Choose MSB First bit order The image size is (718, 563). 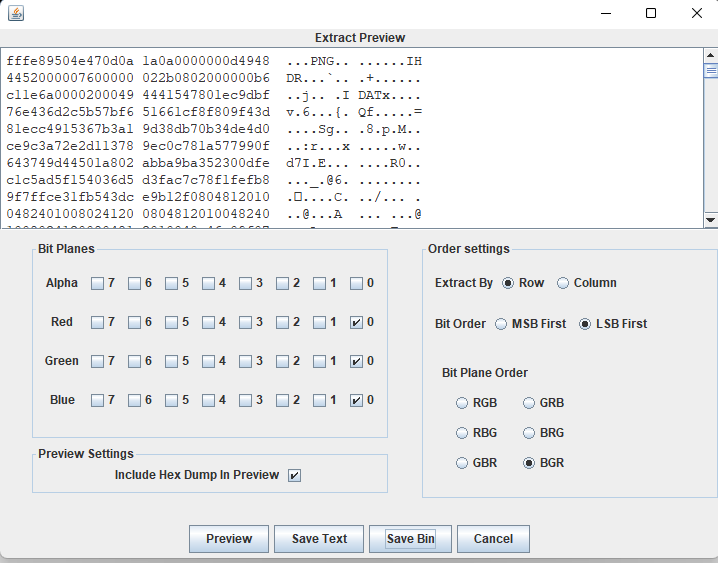pos(501,324)
